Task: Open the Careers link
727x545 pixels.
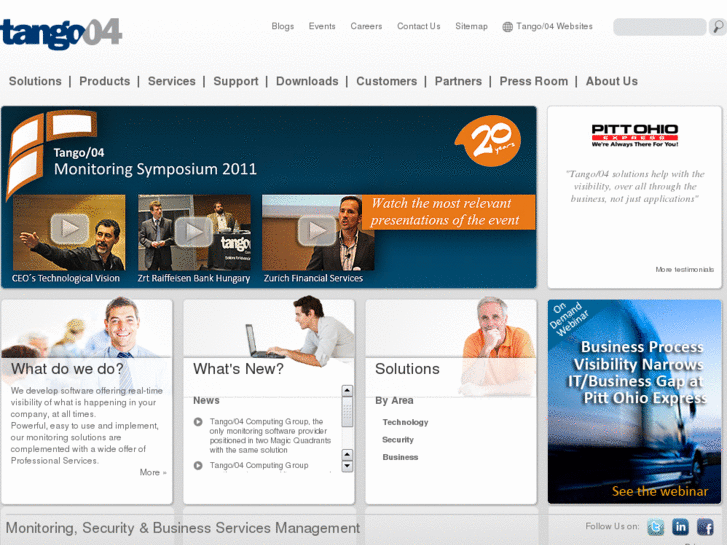Action: point(366,26)
